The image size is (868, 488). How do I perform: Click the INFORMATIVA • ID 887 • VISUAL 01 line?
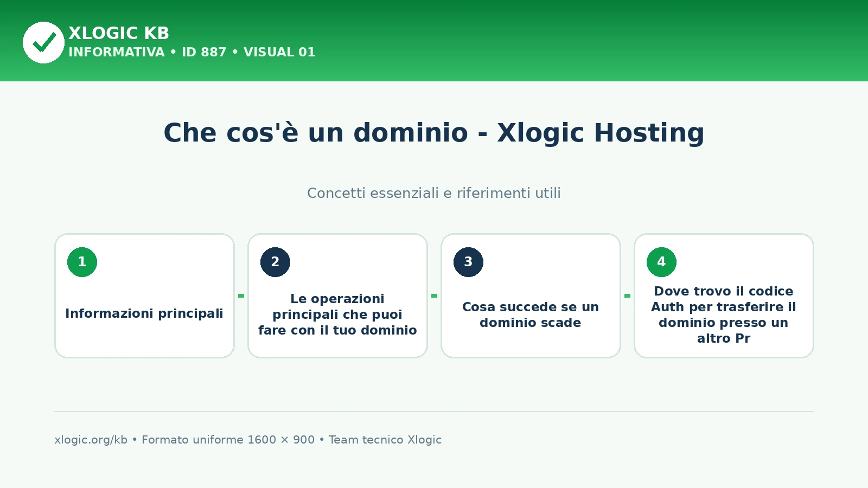(192, 52)
